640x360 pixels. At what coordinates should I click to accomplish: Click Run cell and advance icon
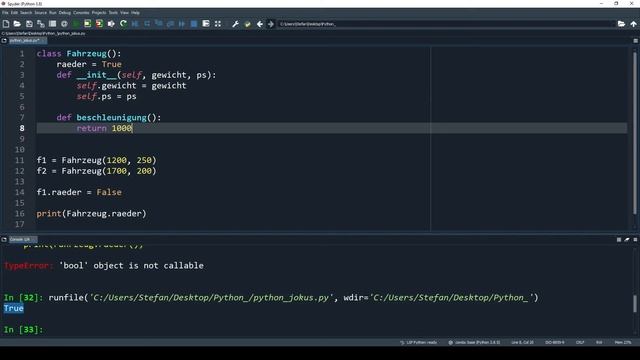coord(99,24)
